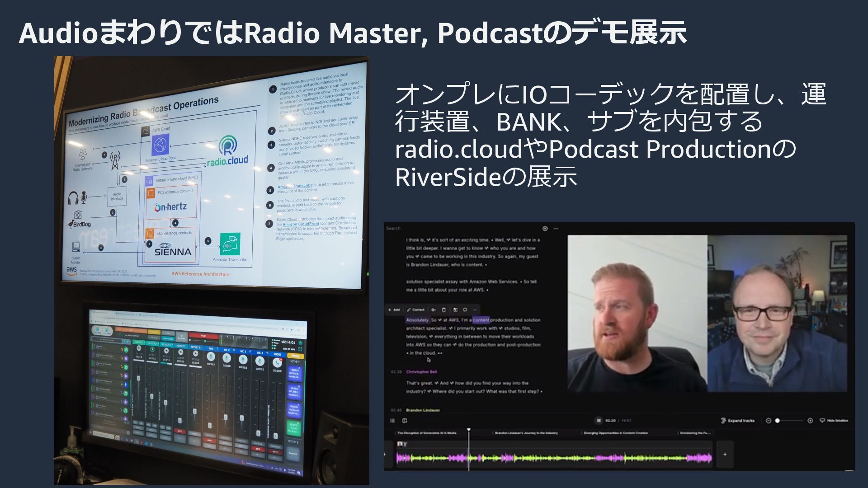Click the first green music note playlist icon
The image size is (868, 488).
tap(126, 350)
